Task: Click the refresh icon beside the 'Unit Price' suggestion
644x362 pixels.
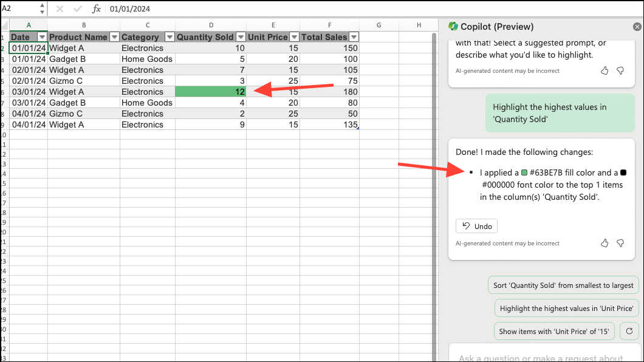Action: point(629,331)
